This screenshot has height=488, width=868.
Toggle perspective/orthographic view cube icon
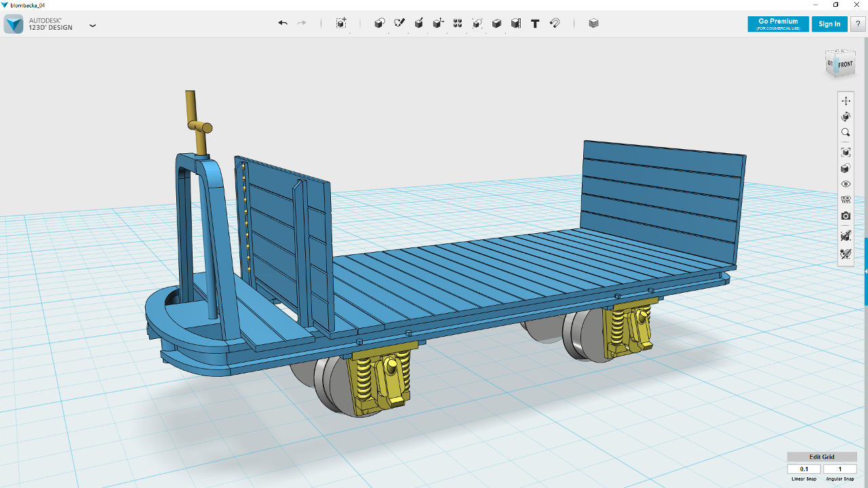coord(846,169)
